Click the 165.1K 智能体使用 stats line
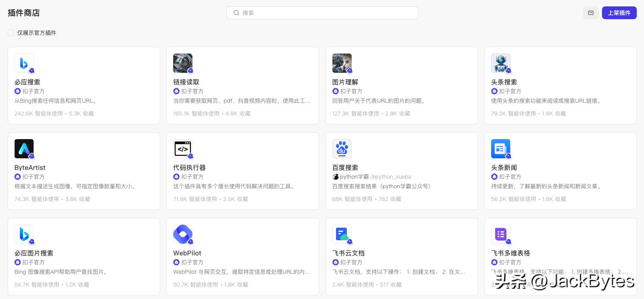The image size is (644, 299). point(212,114)
